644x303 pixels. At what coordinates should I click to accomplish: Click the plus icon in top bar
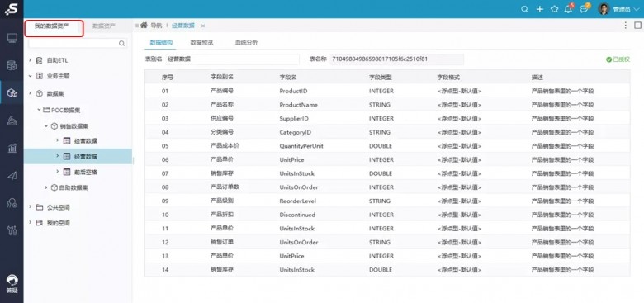[x=540, y=9]
